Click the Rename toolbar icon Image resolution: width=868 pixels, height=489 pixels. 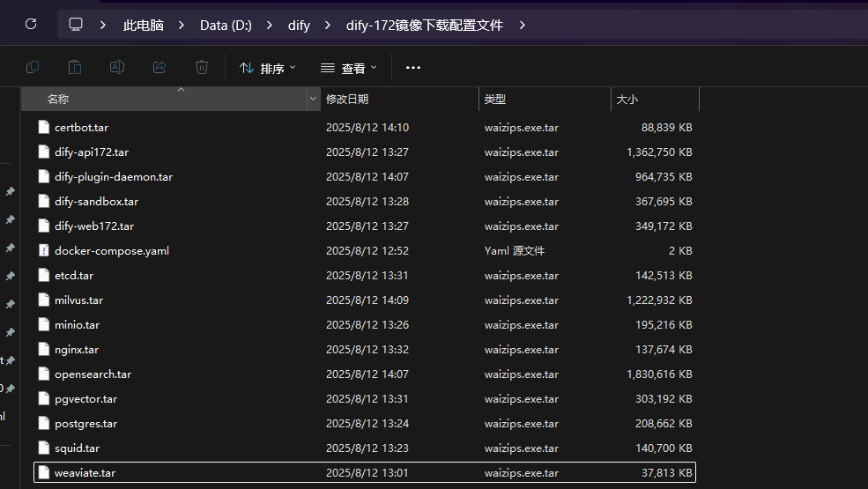(x=117, y=68)
